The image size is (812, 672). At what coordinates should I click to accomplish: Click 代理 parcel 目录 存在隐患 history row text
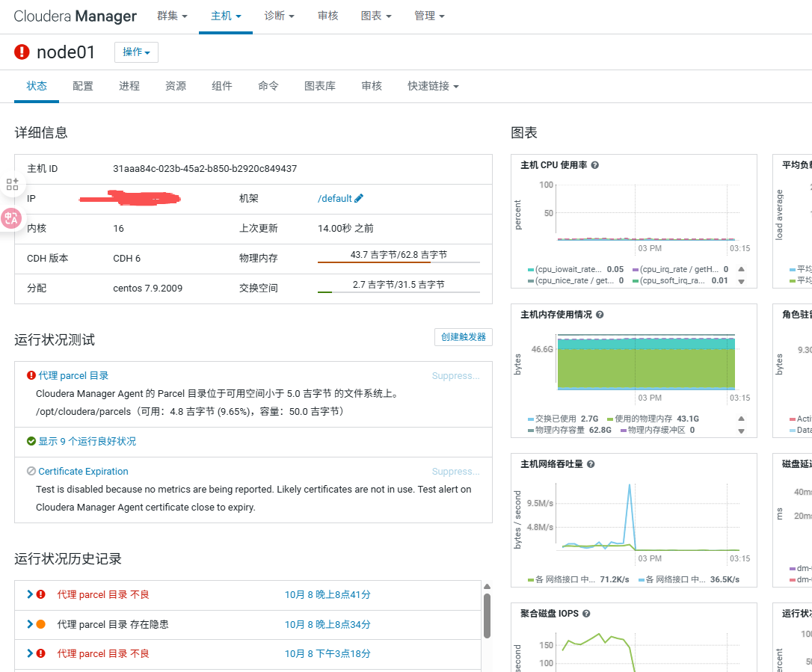(113, 624)
